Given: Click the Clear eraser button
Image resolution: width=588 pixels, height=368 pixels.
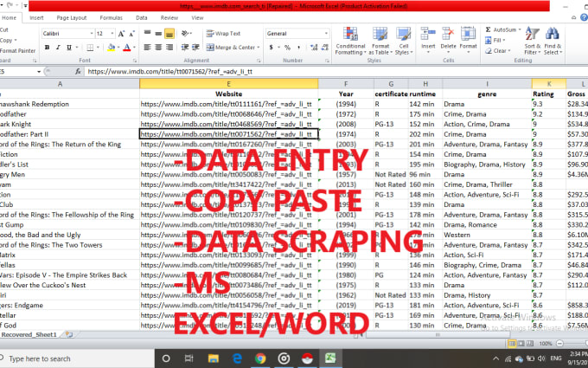Looking at the screenshot, I should 497,51.
